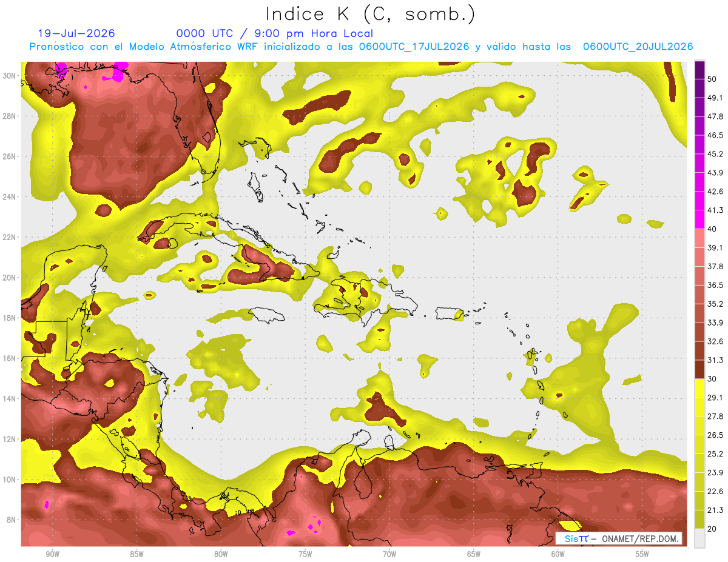Pick the light gray swatch below the 20 label
Viewport: 728px width, 562px height.
[x=699, y=538]
